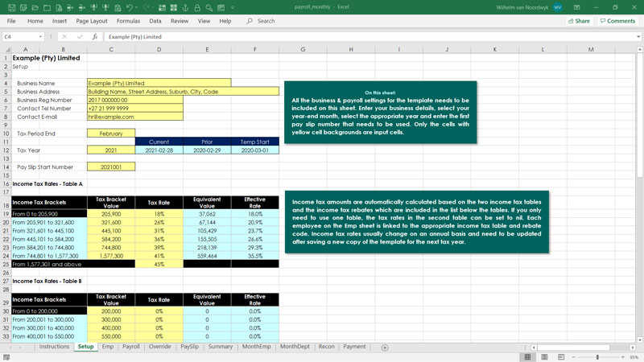Open the Home ribbon tab

pos(35,21)
